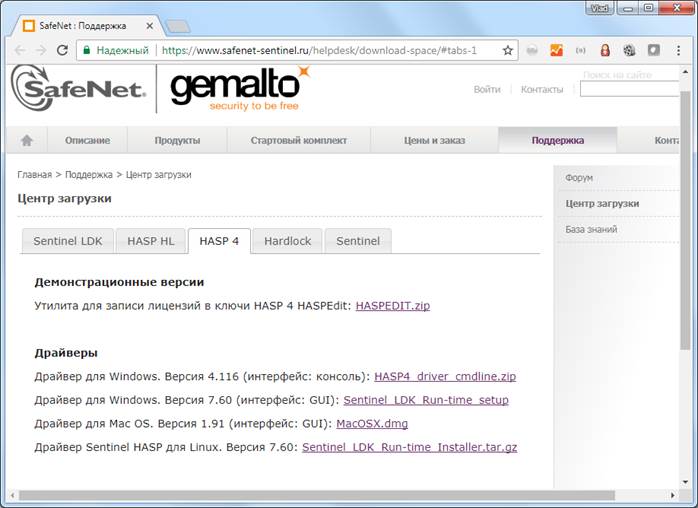Viewport: 698px width, 508px height.
Task: Open the Chrome three-dot menu
Action: (677, 49)
